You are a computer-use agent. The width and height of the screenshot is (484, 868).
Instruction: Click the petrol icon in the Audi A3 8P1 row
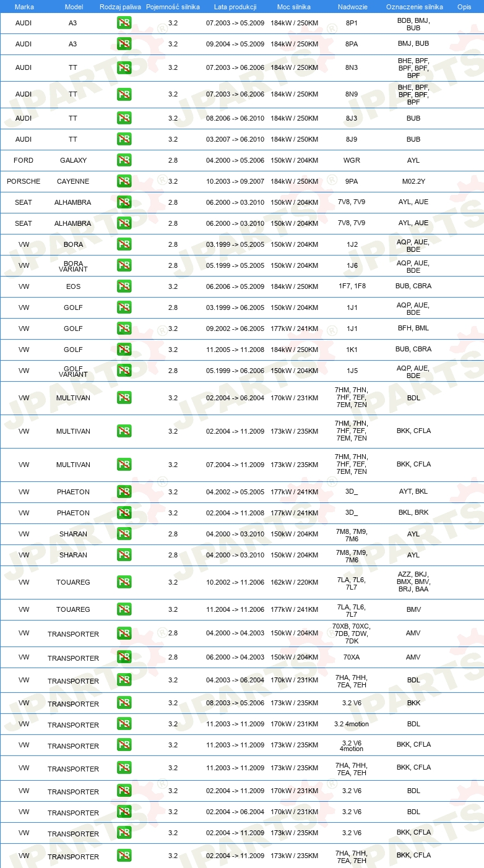[124, 24]
